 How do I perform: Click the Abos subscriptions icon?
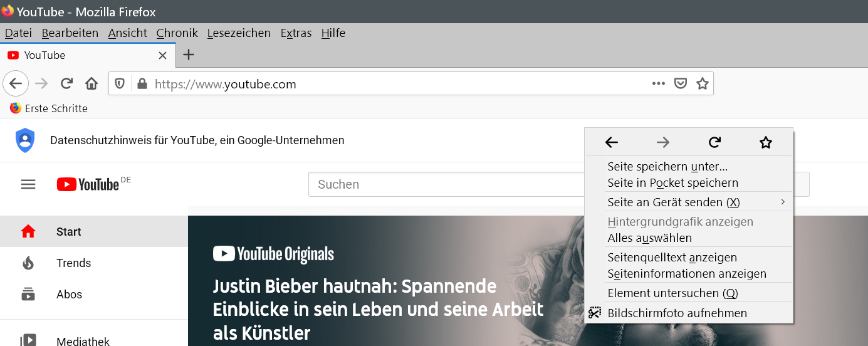(28, 294)
